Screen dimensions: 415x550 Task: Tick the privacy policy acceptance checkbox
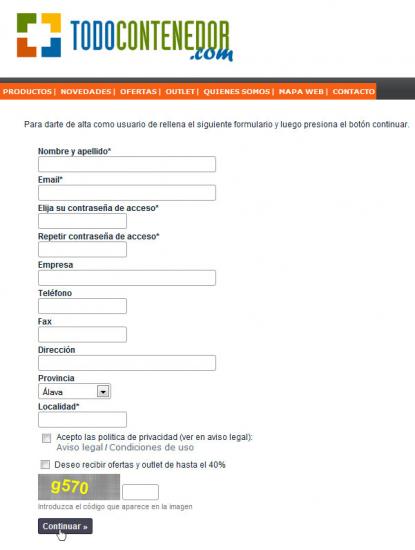click(x=46, y=438)
